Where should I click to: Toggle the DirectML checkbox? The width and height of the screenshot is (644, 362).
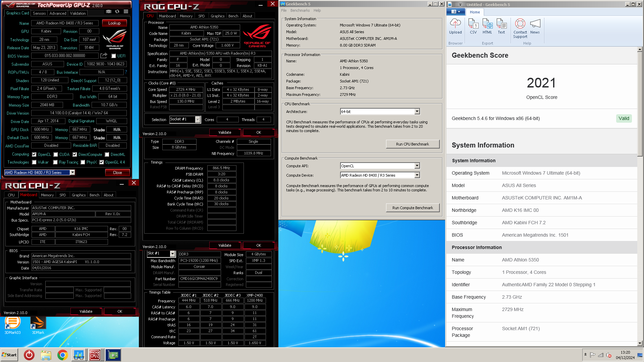[x=107, y=155]
